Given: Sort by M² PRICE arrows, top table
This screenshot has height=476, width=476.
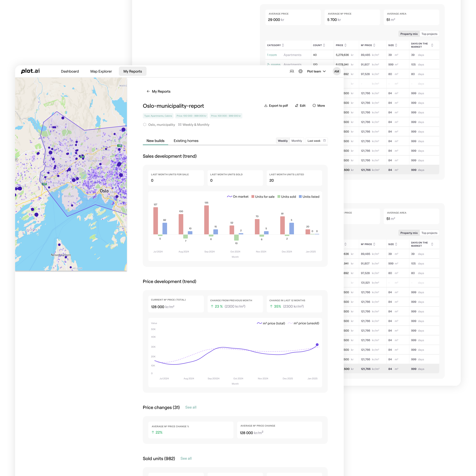Looking at the screenshot, I should pyautogui.click(x=374, y=45).
